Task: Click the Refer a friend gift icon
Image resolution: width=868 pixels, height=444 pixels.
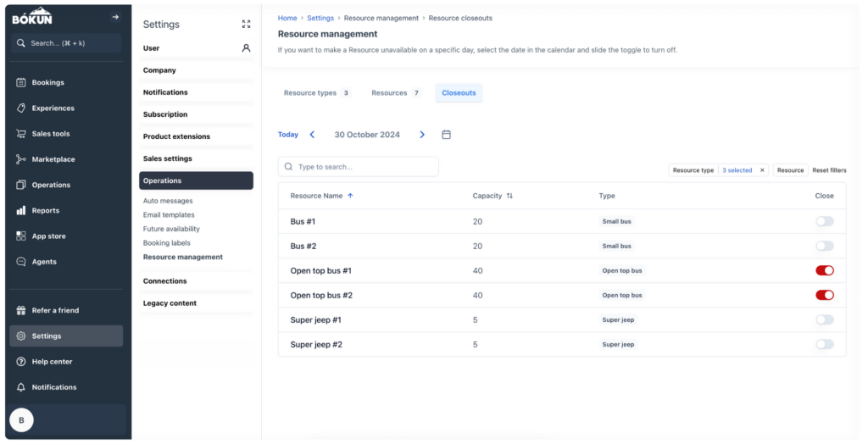Action: [x=21, y=310]
